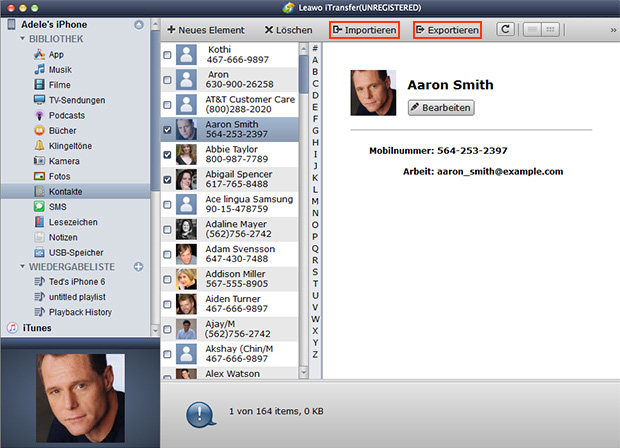Switch to list view icon
Image resolution: width=620 pixels, height=448 pixels.
click(x=532, y=30)
